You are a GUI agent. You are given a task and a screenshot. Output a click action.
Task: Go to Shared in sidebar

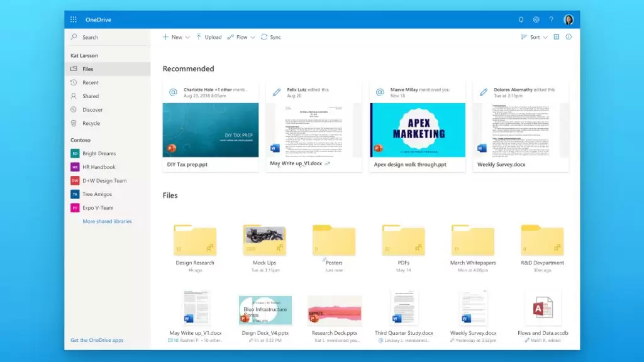(x=108, y=96)
